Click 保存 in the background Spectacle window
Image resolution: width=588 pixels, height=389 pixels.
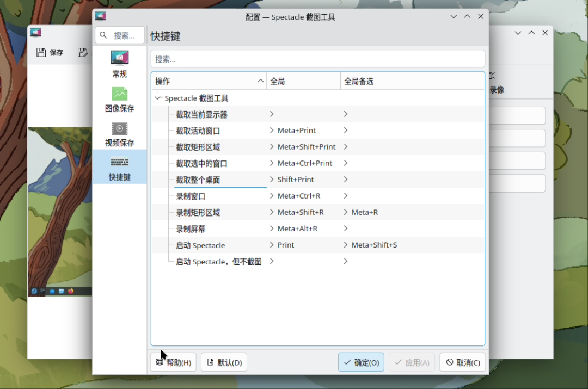[x=50, y=52]
